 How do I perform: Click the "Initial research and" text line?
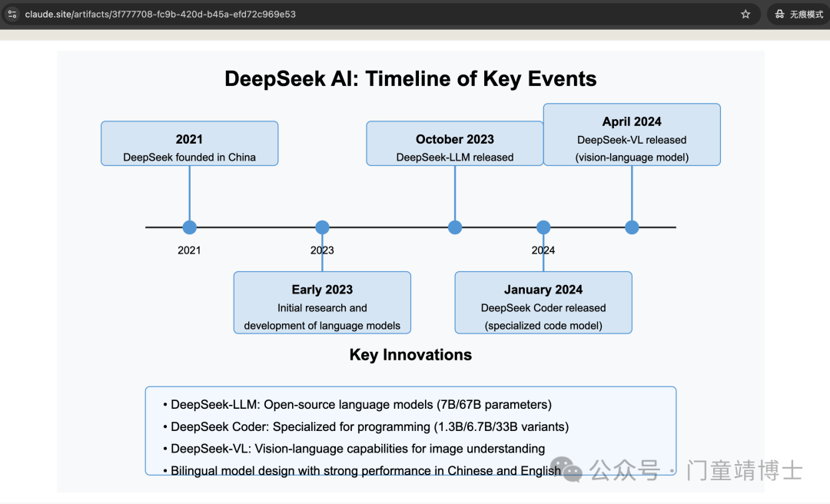(322, 307)
